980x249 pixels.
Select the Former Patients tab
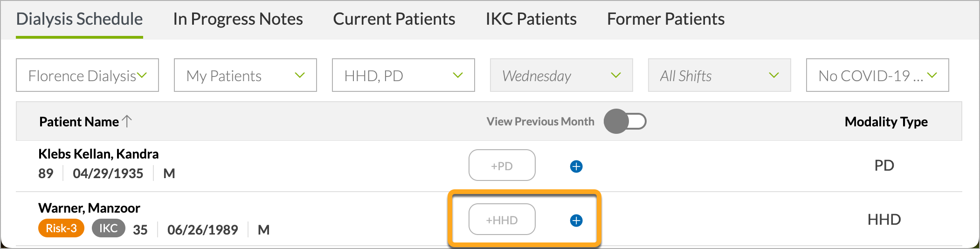point(666,19)
